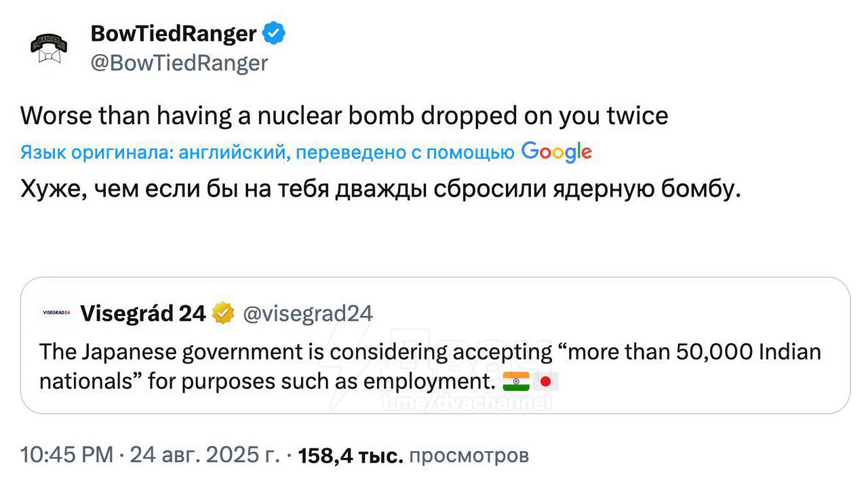Open the @visegrad24 handle
This screenshot has width=868, height=485.
click(x=307, y=313)
